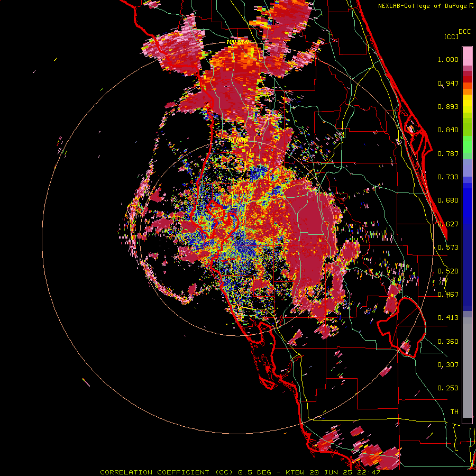Image resolution: width=476 pixels, height=476 pixels.
Task: Select the 0.413 legend value
Action: tap(448, 318)
